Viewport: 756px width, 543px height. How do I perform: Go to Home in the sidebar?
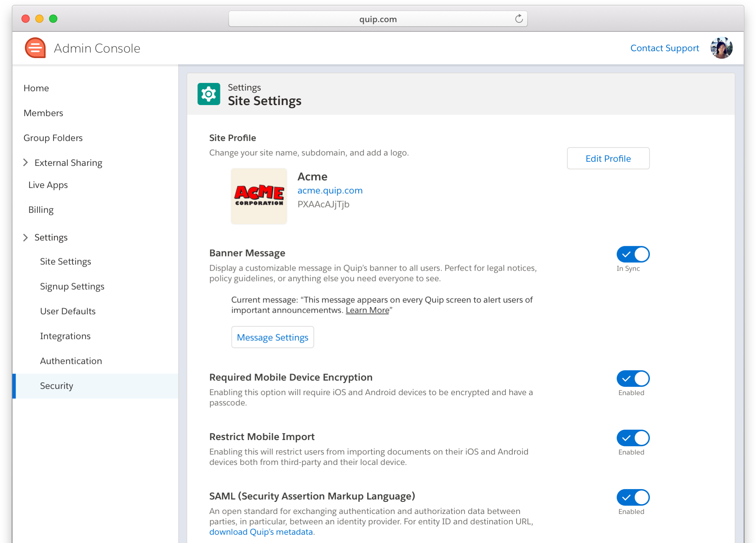coord(36,88)
